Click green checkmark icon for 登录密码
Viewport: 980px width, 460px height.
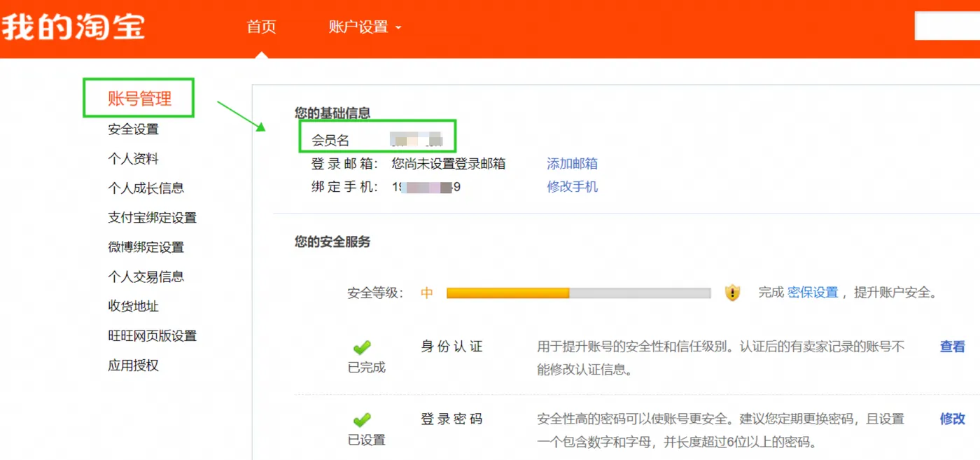[x=362, y=420]
